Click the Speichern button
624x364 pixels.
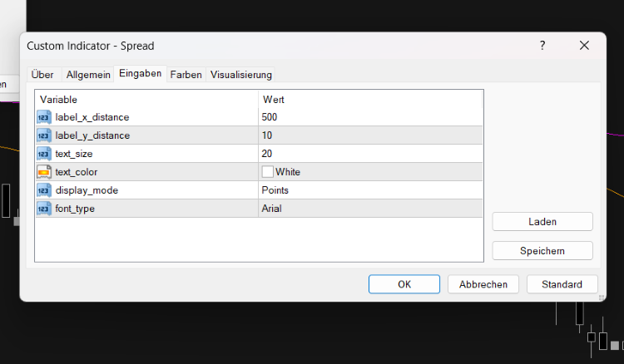coord(542,251)
